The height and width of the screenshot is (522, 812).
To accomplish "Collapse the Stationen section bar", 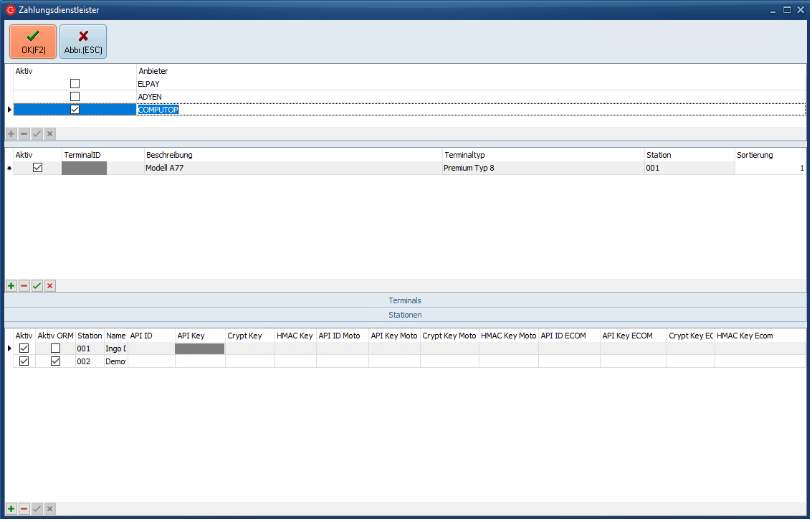I will click(405, 315).
